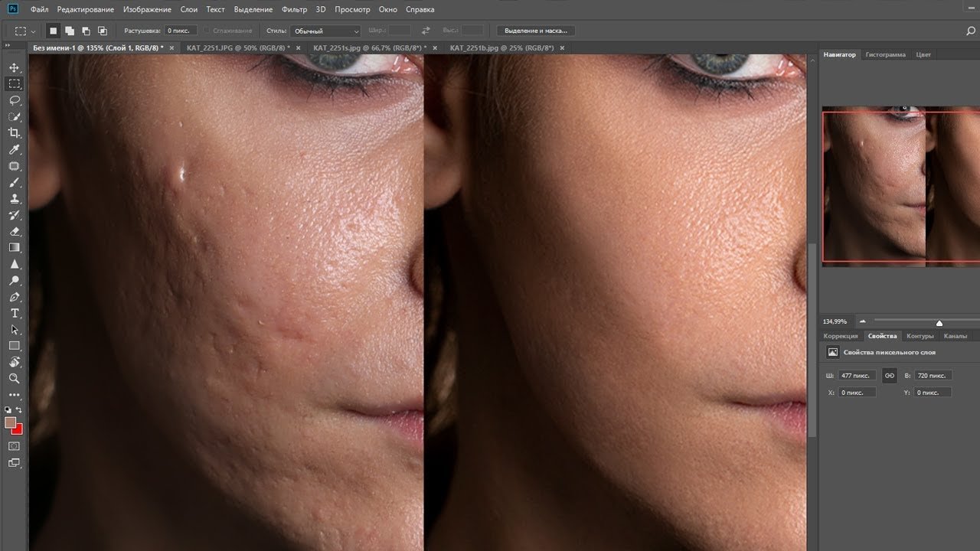The image size is (980, 551).
Task: Expand the collapsed toolbar extras (three dots)
Action: pos(15,395)
